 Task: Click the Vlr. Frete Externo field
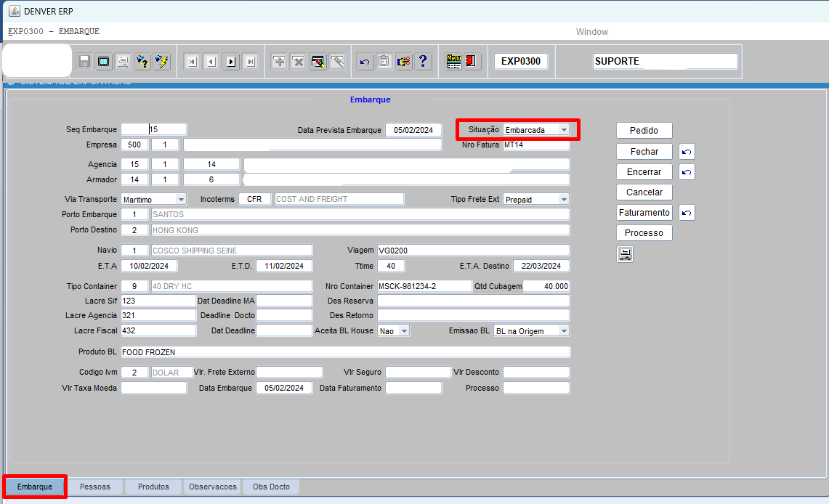pos(289,373)
